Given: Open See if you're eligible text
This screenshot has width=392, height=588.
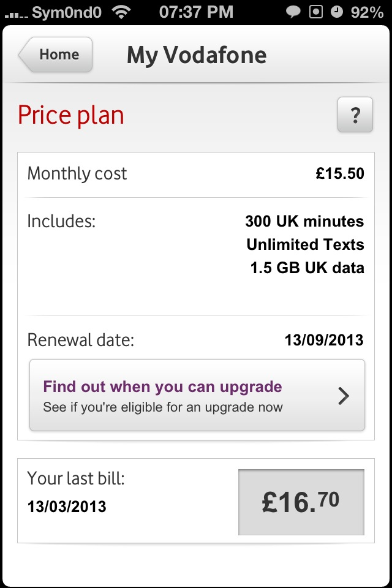Looking at the screenshot, I should 163,407.
